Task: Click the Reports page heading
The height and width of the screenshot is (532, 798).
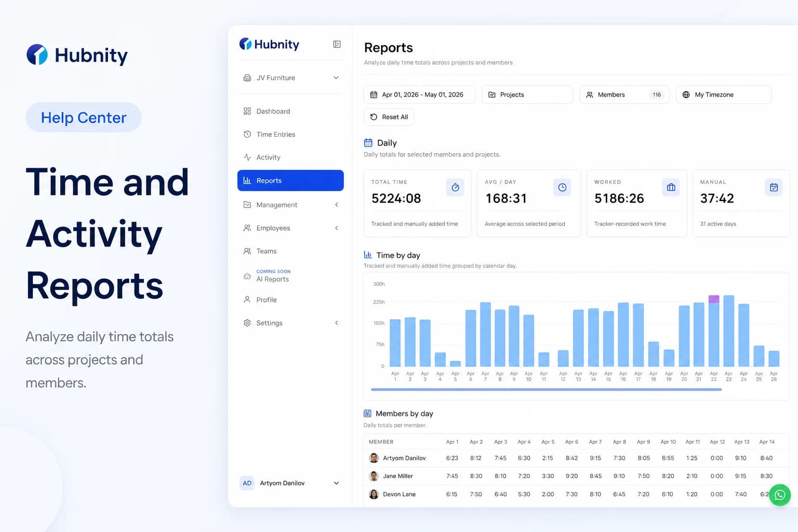Action: click(389, 48)
